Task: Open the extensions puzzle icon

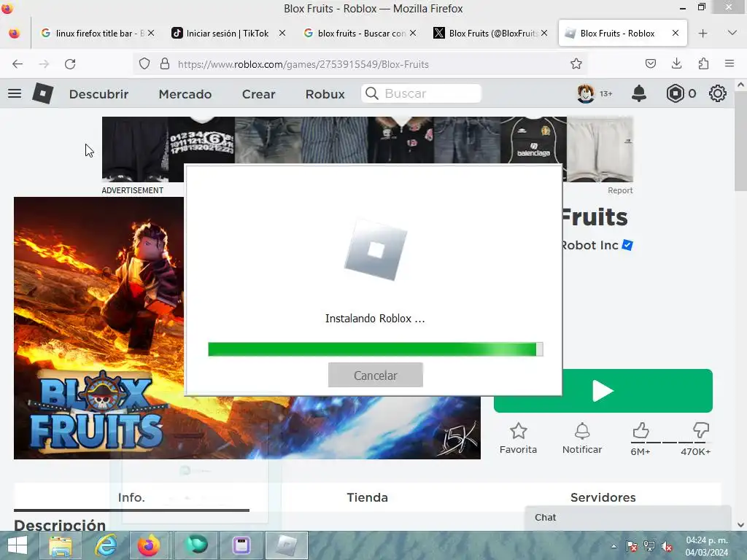Action: tap(703, 64)
